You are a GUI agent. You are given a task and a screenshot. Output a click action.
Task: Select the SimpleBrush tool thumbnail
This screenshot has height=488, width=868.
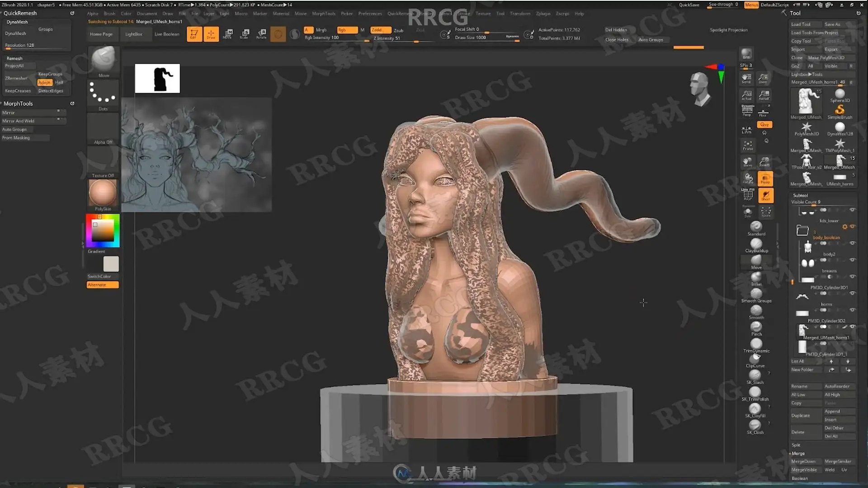pos(840,112)
